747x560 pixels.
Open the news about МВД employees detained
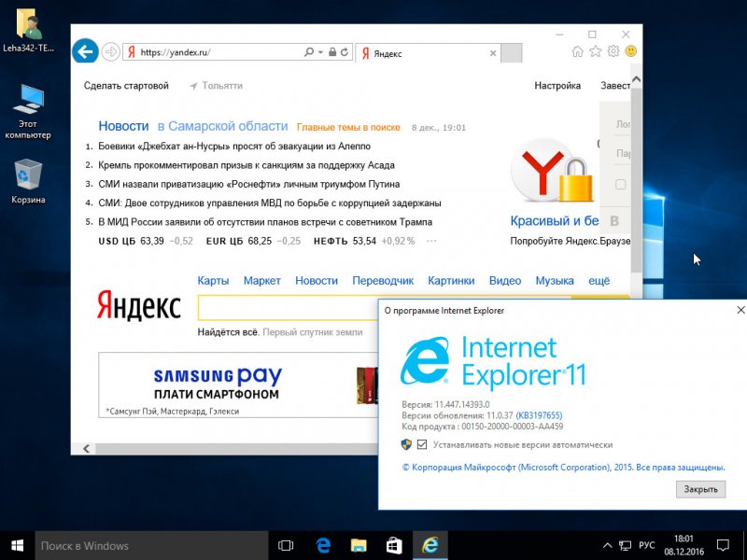coord(270,203)
